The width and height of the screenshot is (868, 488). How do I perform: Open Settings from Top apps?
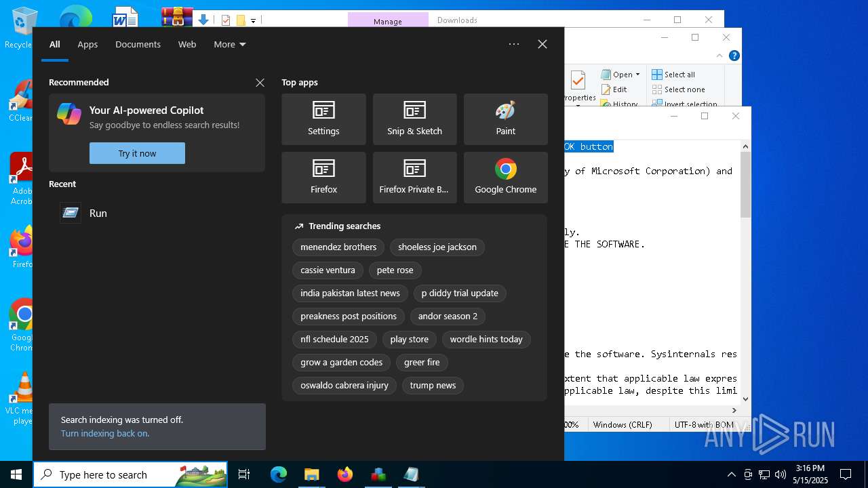pyautogui.click(x=323, y=119)
